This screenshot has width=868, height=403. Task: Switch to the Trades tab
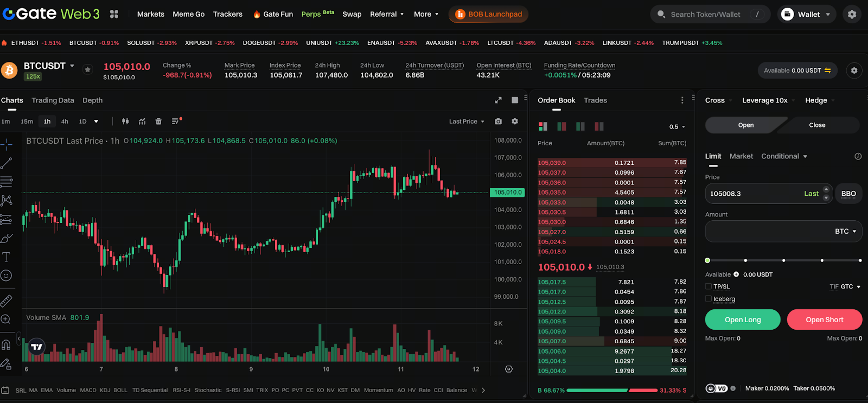[595, 100]
